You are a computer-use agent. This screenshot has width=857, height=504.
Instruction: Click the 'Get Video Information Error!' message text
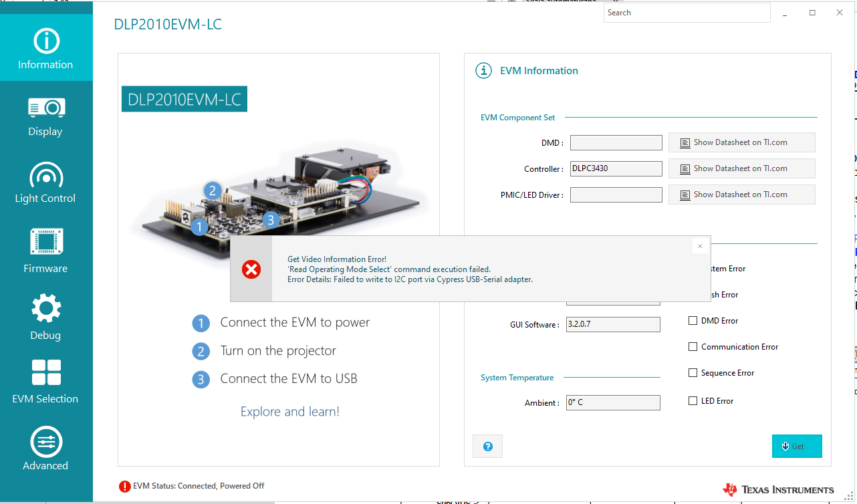coord(337,259)
